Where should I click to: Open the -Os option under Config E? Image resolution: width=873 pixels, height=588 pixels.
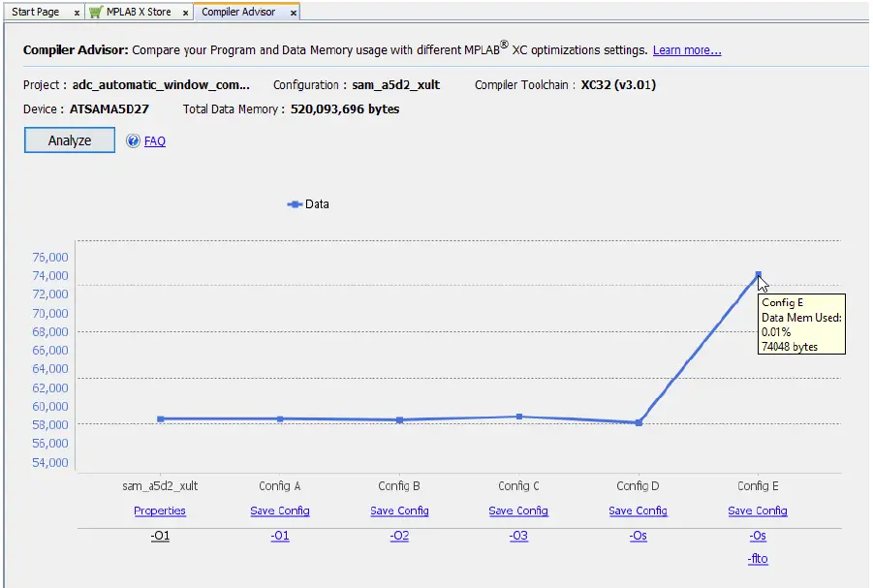coord(758,536)
